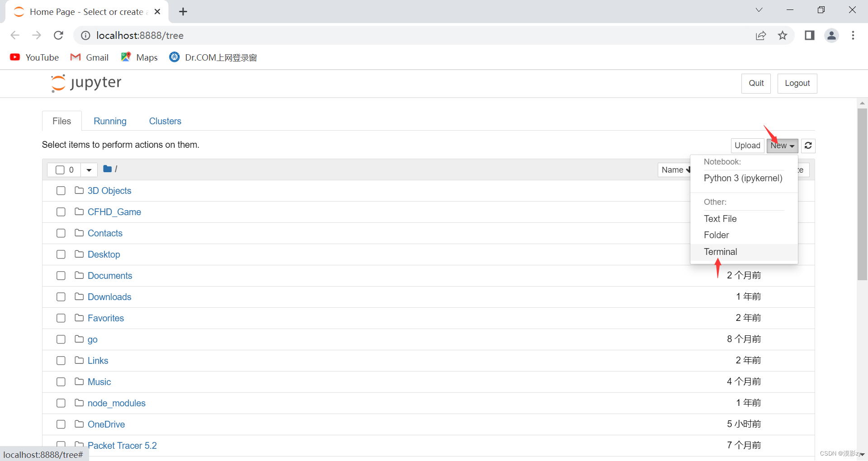Open the New dropdown button
The image size is (868, 461).
pyautogui.click(x=782, y=146)
